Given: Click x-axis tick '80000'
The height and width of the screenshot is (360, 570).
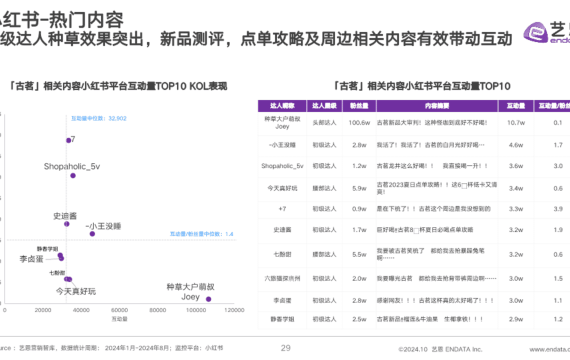Looking at the screenshot, I should pyautogui.click(x=157, y=310).
